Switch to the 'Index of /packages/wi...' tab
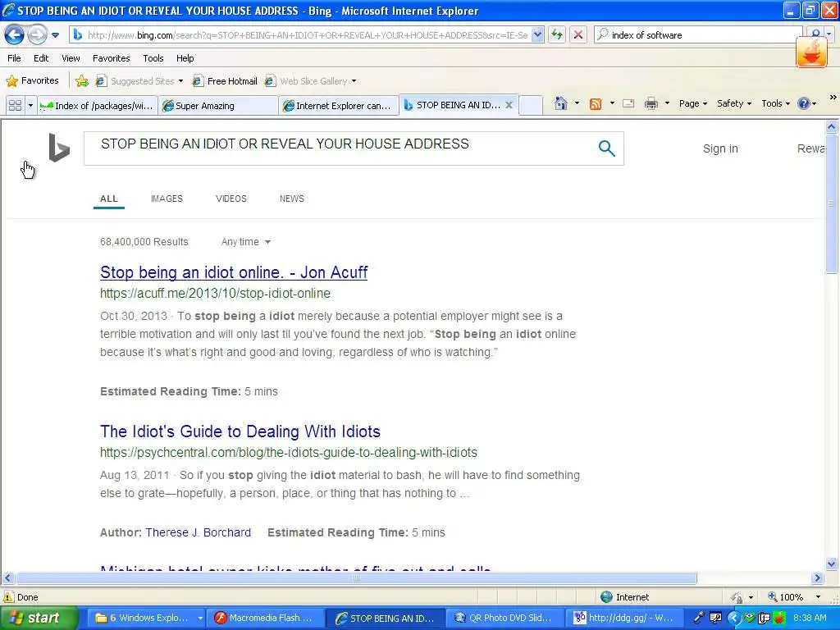 tap(98, 106)
